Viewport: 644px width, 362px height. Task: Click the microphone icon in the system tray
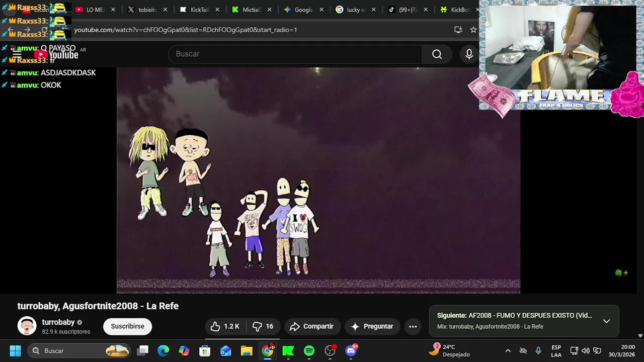coord(538,350)
